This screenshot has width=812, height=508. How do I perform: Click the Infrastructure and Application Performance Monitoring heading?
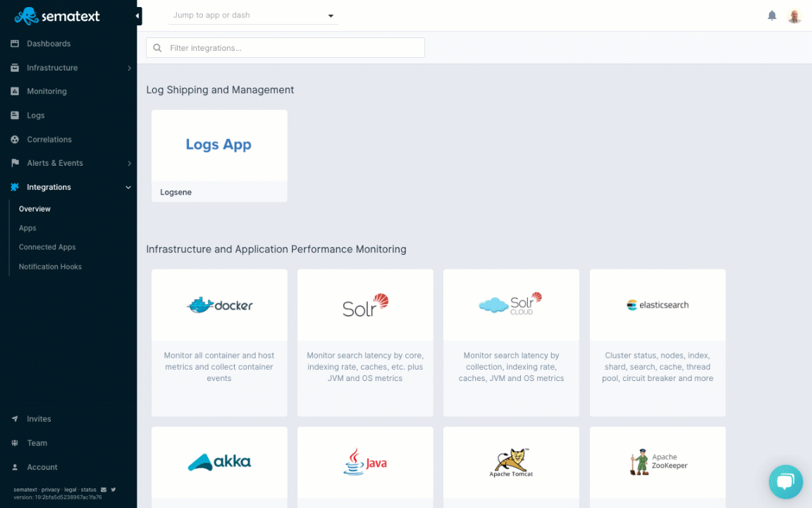276,249
